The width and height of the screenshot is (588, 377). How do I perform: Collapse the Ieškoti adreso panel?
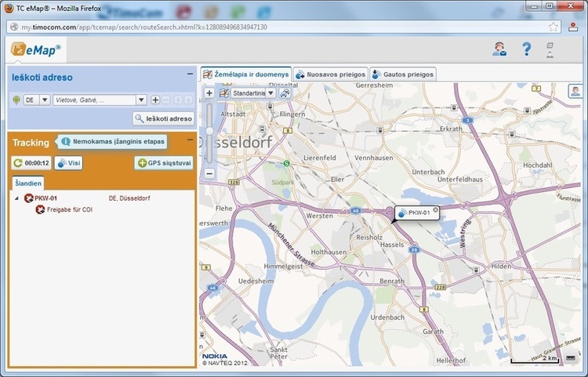[x=190, y=74]
